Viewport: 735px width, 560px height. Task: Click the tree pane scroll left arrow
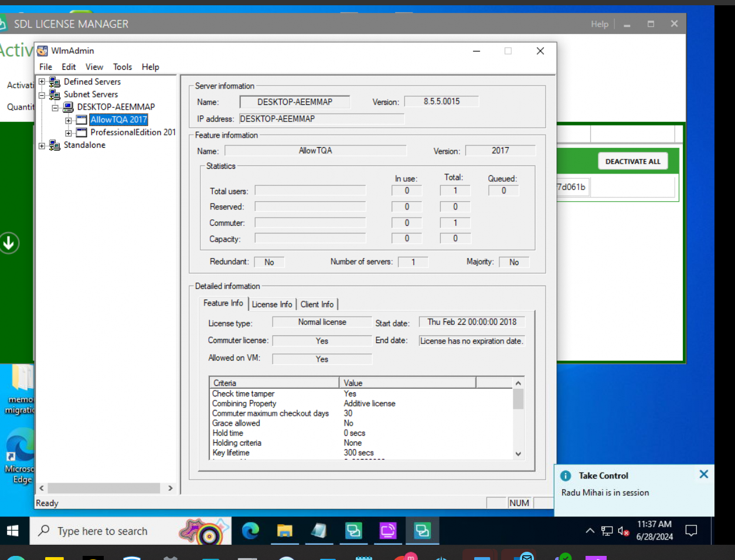pos(42,488)
